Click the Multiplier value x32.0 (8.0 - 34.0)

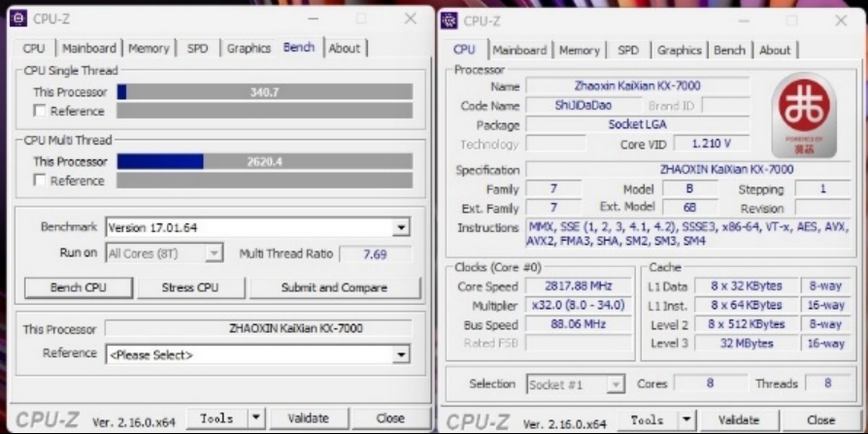(579, 306)
